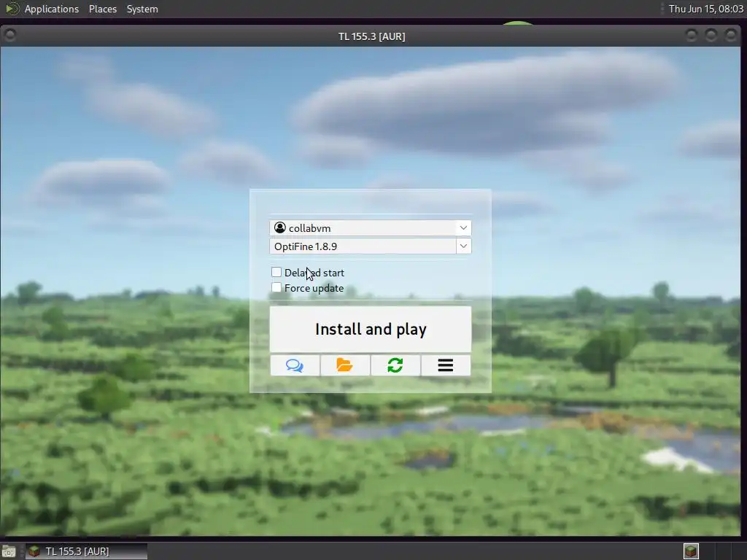
Task: Click the account avatar icon beside collabvm
Action: click(280, 227)
